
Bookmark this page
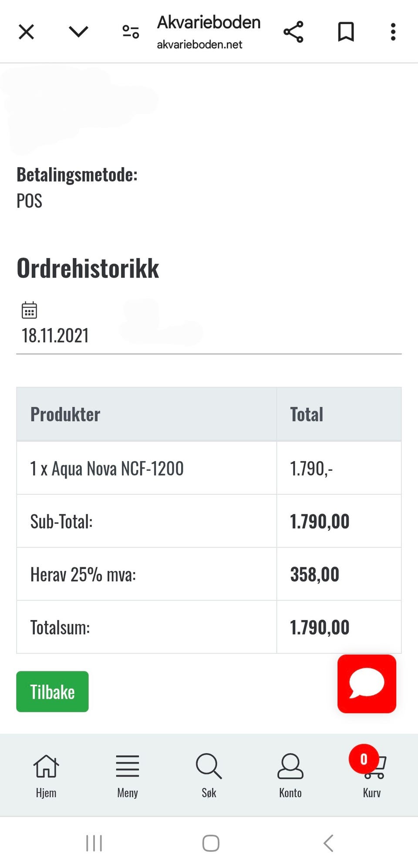pos(346,32)
